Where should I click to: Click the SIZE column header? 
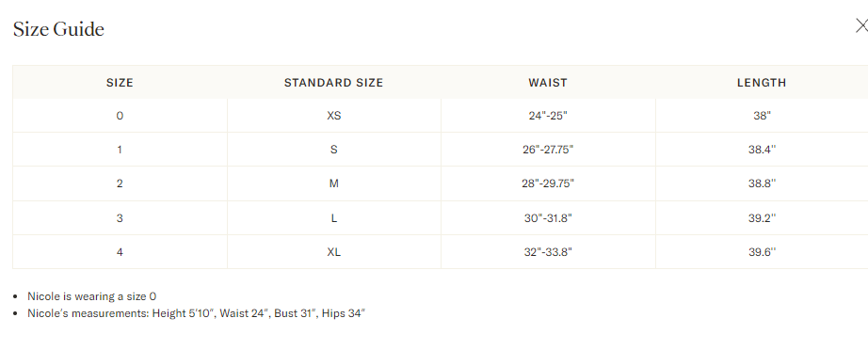pos(120,83)
